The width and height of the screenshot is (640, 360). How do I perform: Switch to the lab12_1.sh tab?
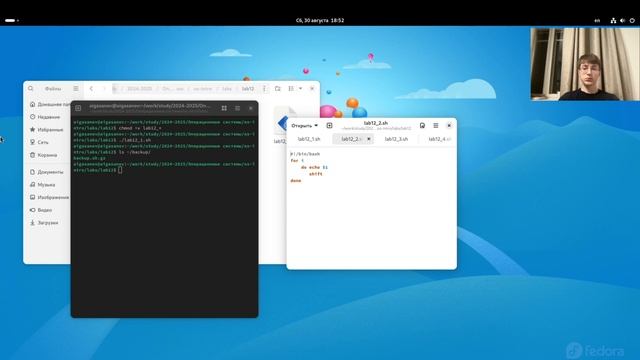(309, 139)
